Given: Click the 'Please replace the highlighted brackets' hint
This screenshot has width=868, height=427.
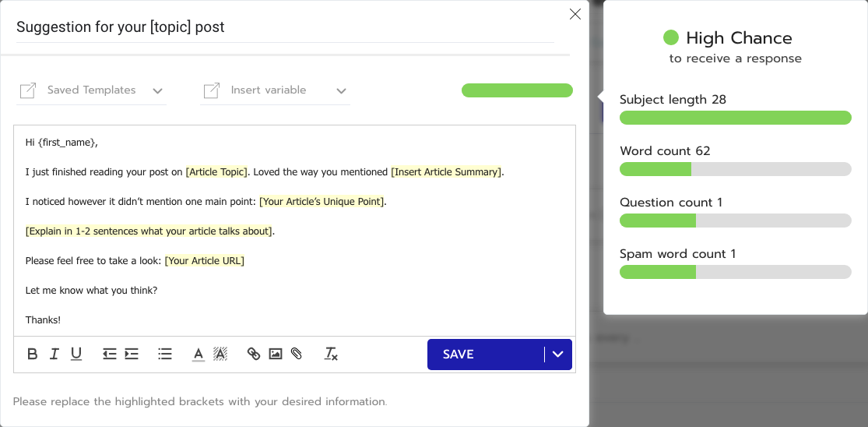Looking at the screenshot, I should pos(200,401).
